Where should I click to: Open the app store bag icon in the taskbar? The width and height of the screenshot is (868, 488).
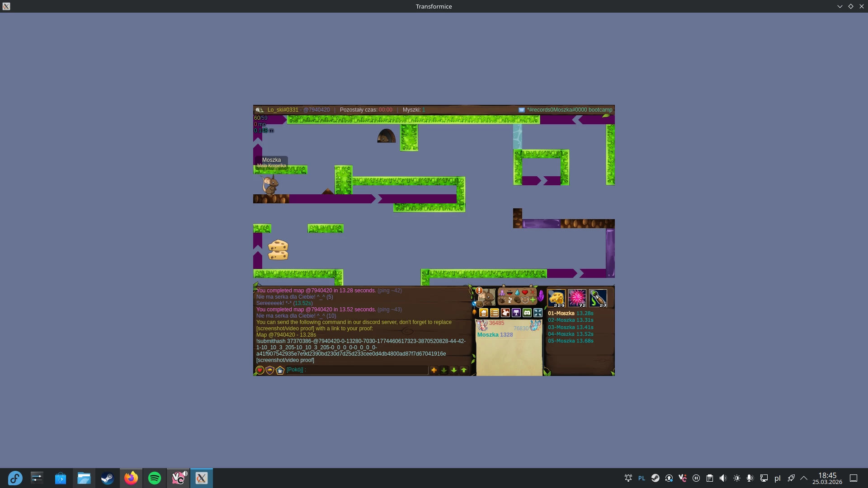pos(61,478)
